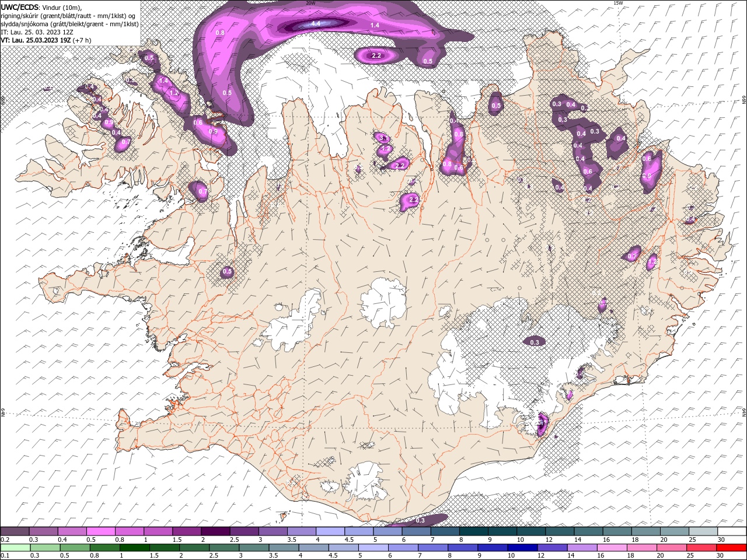This screenshot has height=560, width=747.
Task: Pick the dusky mauve swatch labeled 0.2
Action: 15,531
